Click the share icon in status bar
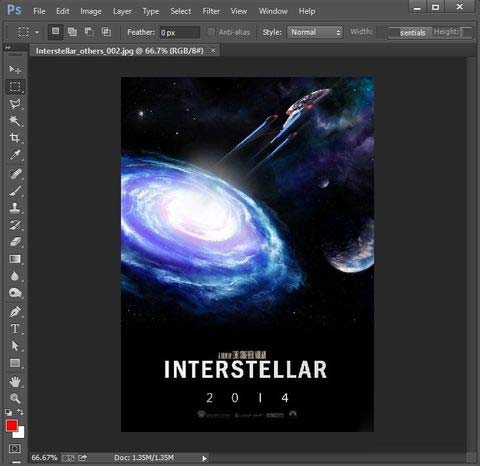 (82, 458)
